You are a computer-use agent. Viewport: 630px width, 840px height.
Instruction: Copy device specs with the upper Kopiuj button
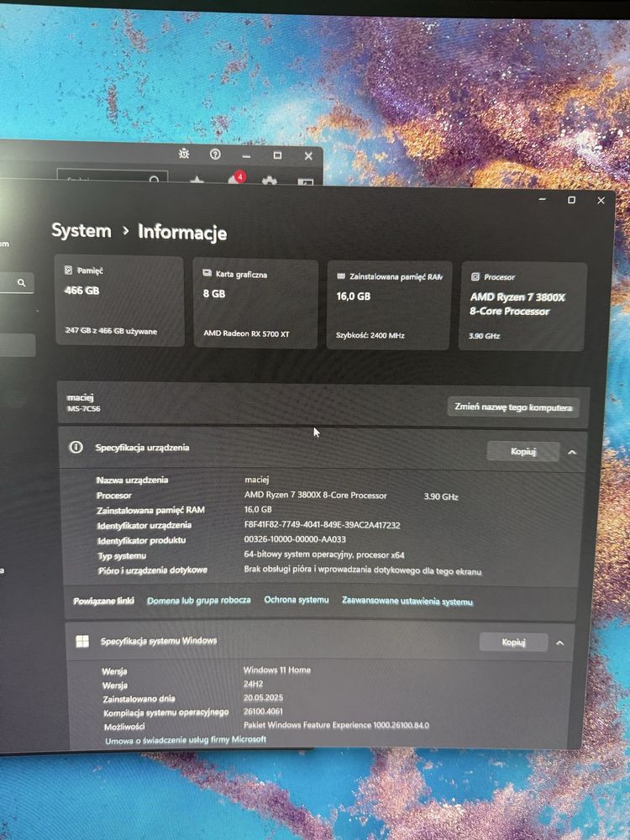522,452
